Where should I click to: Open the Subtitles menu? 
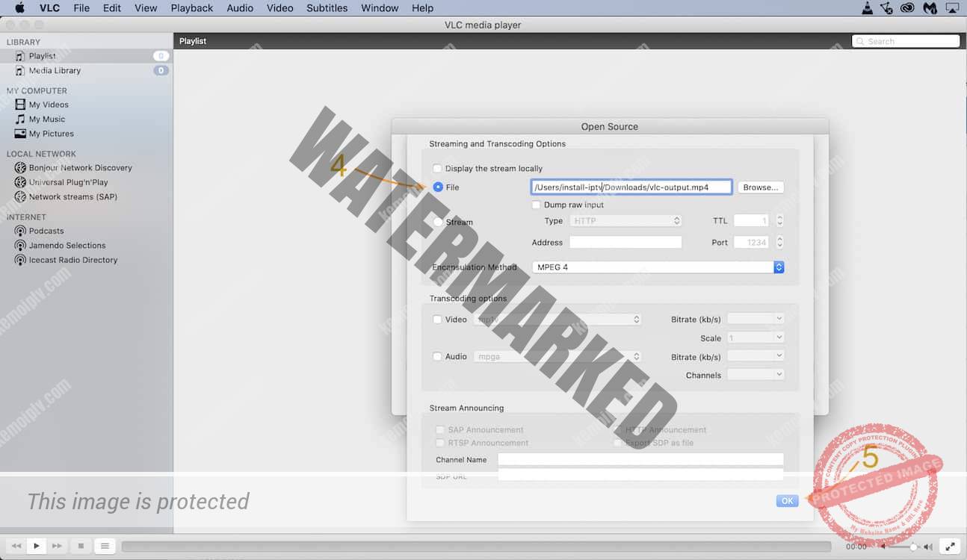tap(327, 8)
